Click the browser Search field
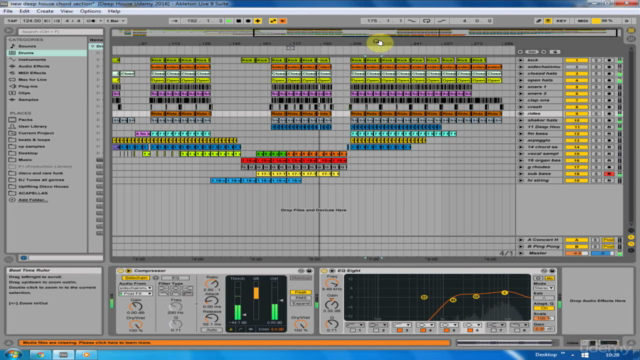This screenshot has height=360, width=640. (60, 31)
